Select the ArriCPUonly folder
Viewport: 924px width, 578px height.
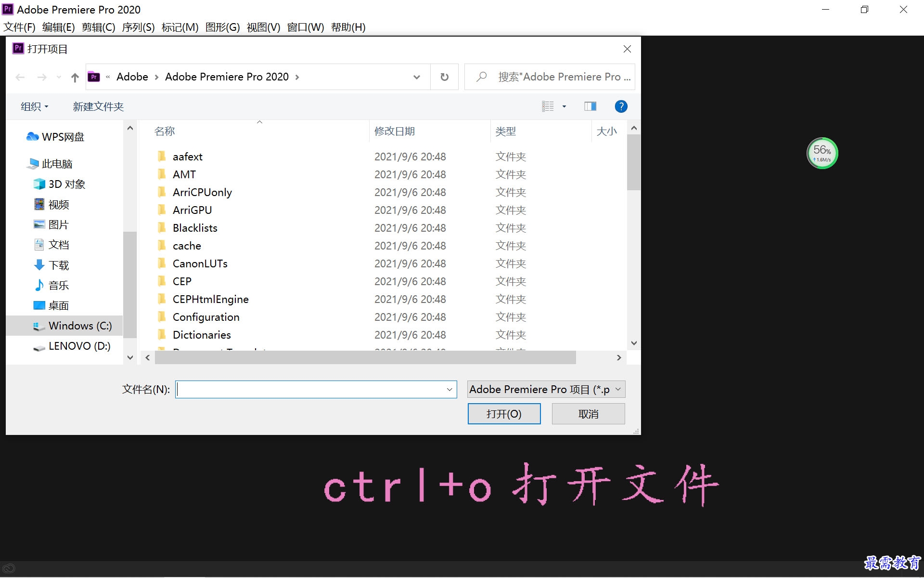tap(202, 192)
